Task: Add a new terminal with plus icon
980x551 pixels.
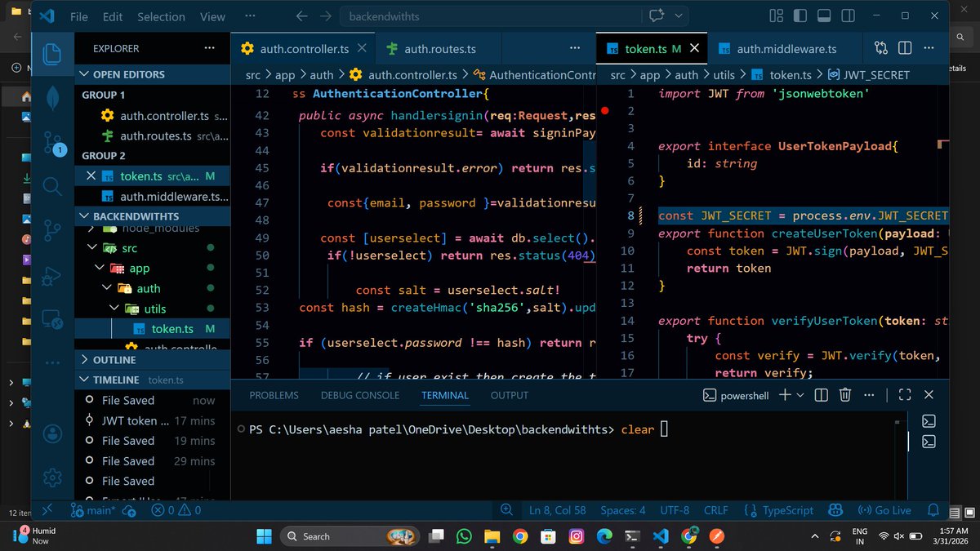Action: (x=784, y=395)
